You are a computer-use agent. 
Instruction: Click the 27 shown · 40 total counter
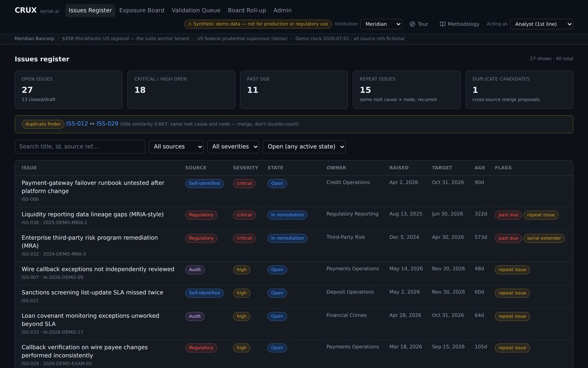click(x=551, y=59)
